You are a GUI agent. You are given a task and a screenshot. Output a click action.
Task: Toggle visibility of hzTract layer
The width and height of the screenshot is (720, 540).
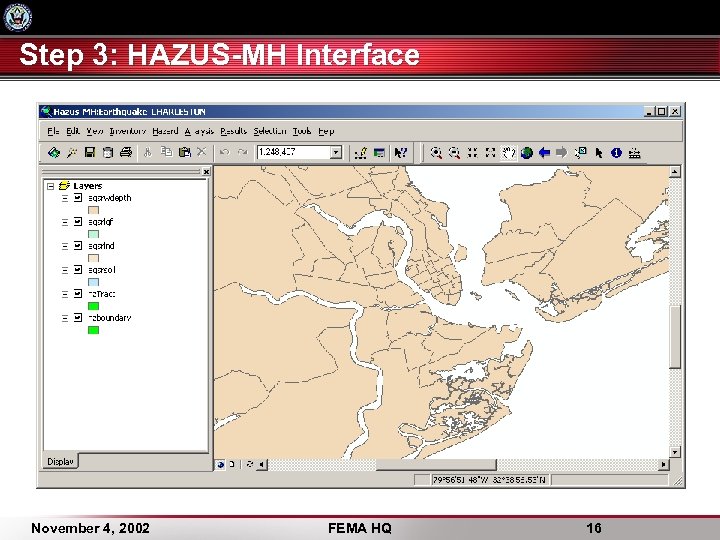pos(78,293)
